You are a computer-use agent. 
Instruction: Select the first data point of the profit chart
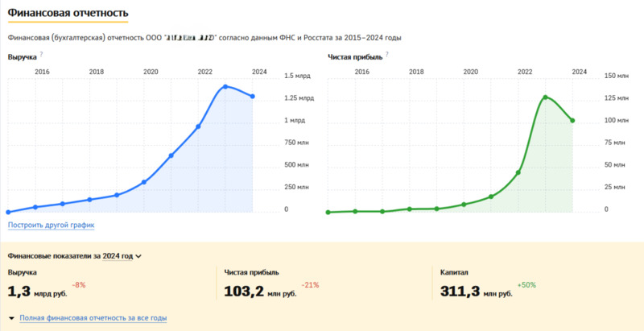[328, 212]
